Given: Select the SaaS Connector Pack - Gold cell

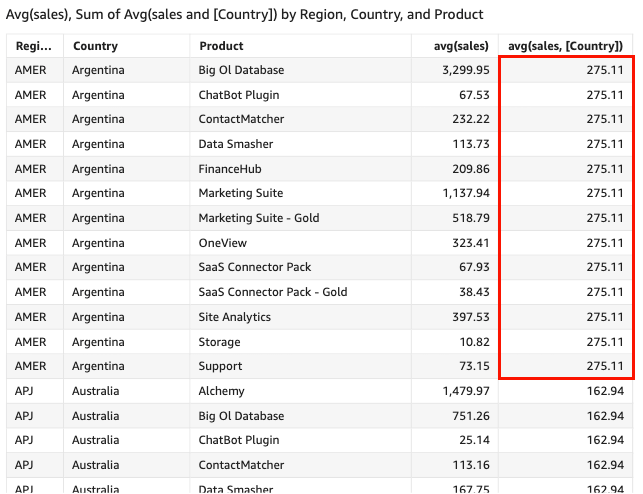Looking at the screenshot, I should (272, 292).
